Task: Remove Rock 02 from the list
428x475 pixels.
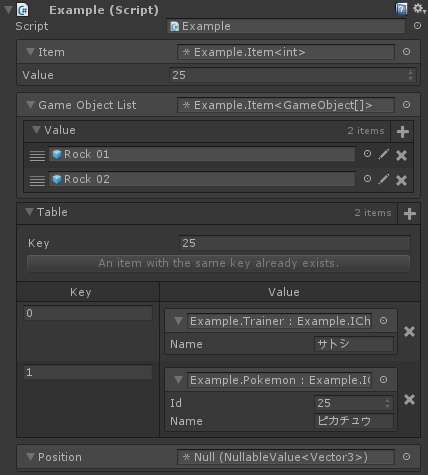Action: coord(401,180)
